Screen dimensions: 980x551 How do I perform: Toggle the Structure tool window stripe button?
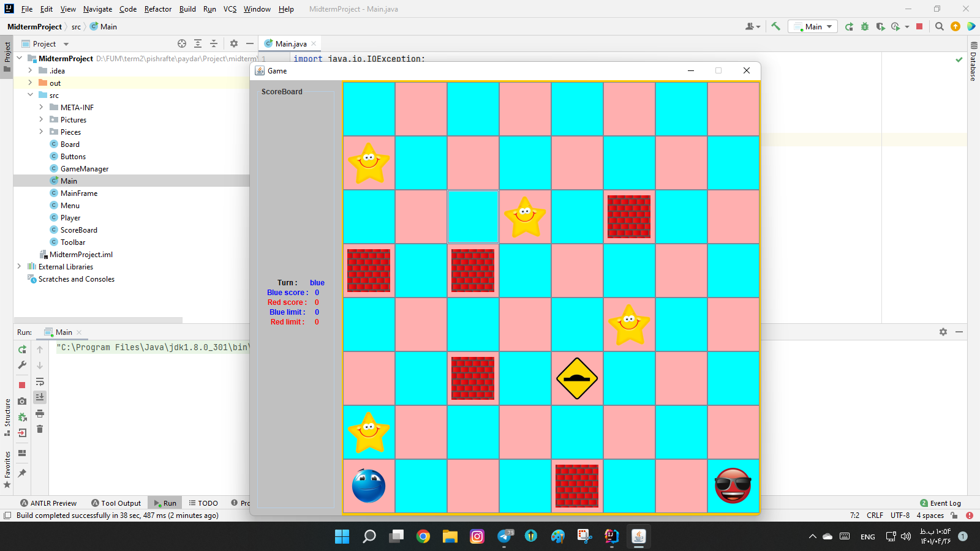pos(7,418)
